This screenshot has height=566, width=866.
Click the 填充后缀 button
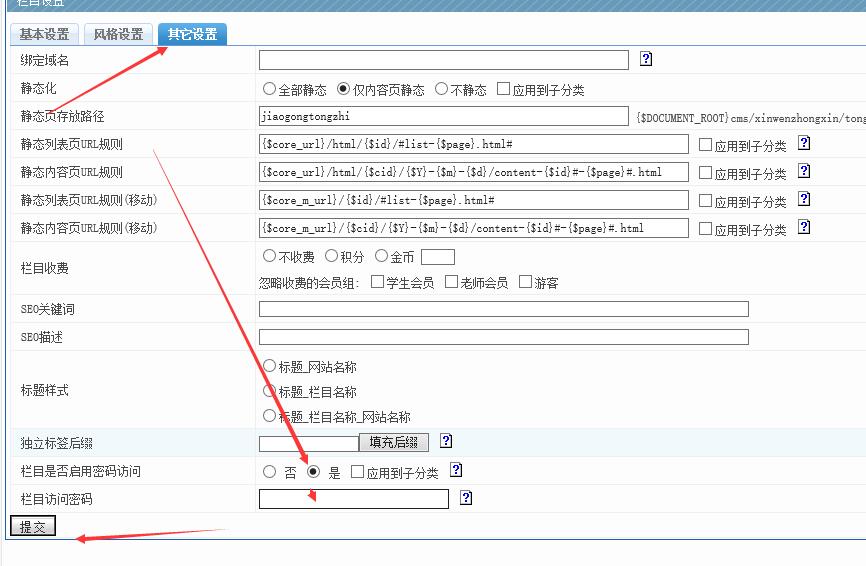point(394,442)
